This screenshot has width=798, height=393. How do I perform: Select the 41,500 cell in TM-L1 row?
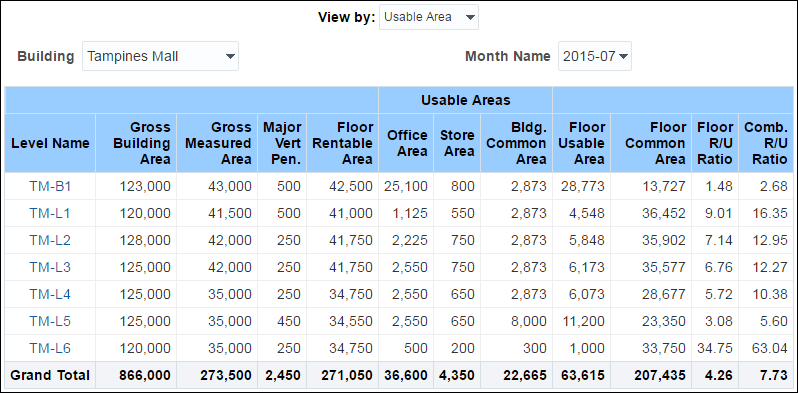click(217, 213)
